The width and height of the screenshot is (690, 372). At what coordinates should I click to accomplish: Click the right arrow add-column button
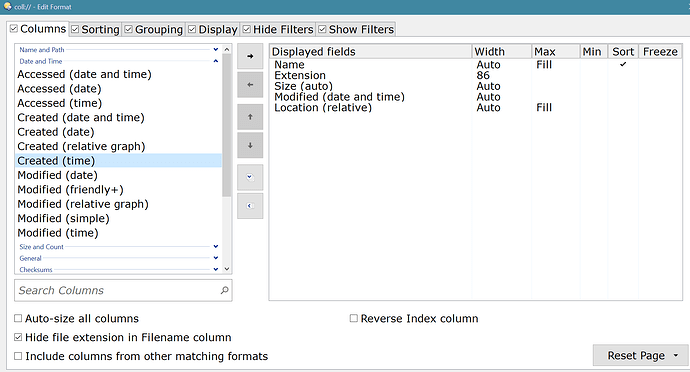click(x=250, y=56)
